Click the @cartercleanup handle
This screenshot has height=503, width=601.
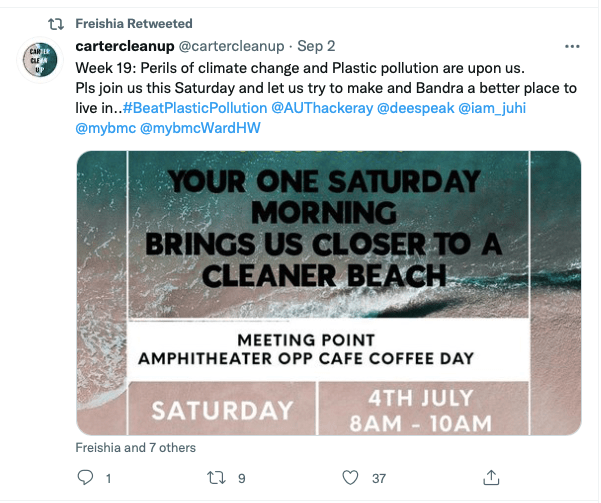[231, 47]
